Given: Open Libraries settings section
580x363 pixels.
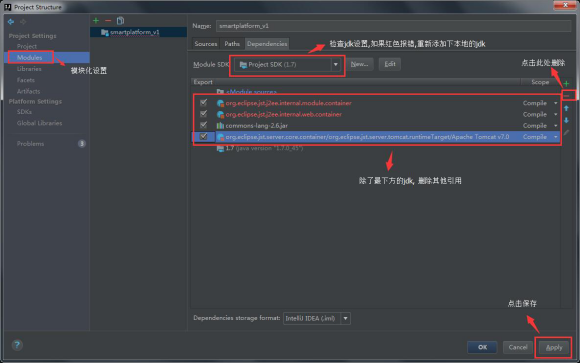Looking at the screenshot, I should 29,69.
